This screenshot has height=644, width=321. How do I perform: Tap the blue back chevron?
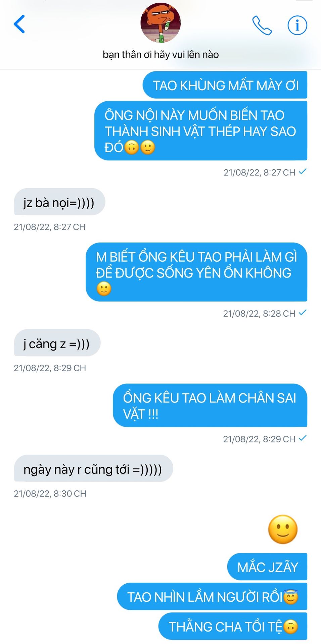click(19, 24)
